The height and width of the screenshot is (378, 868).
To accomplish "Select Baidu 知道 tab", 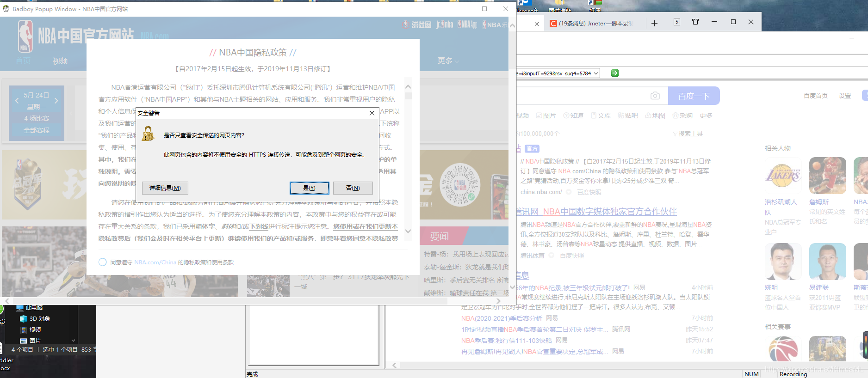I will (573, 116).
